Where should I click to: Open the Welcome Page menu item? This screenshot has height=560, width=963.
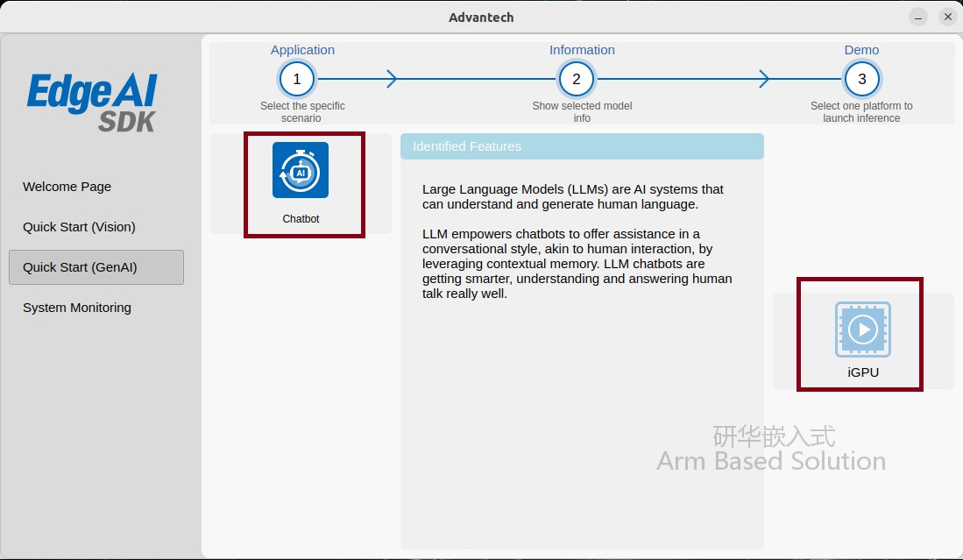pyautogui.click(x=67, y=187)
